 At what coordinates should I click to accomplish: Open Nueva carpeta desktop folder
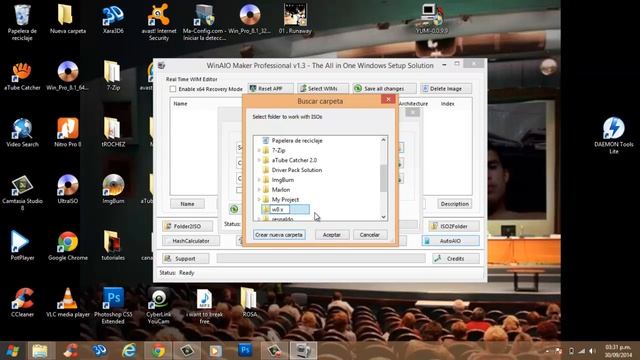pos(68,19)
